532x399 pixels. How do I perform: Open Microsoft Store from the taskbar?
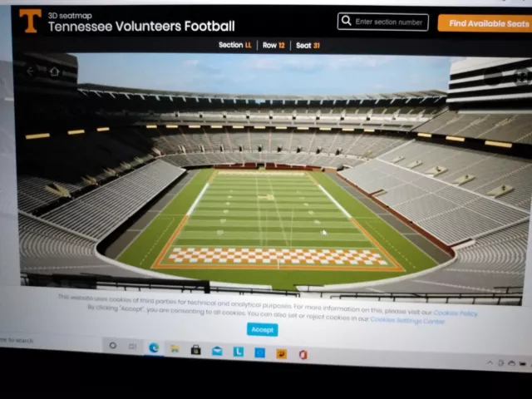(x=196, y=350)
